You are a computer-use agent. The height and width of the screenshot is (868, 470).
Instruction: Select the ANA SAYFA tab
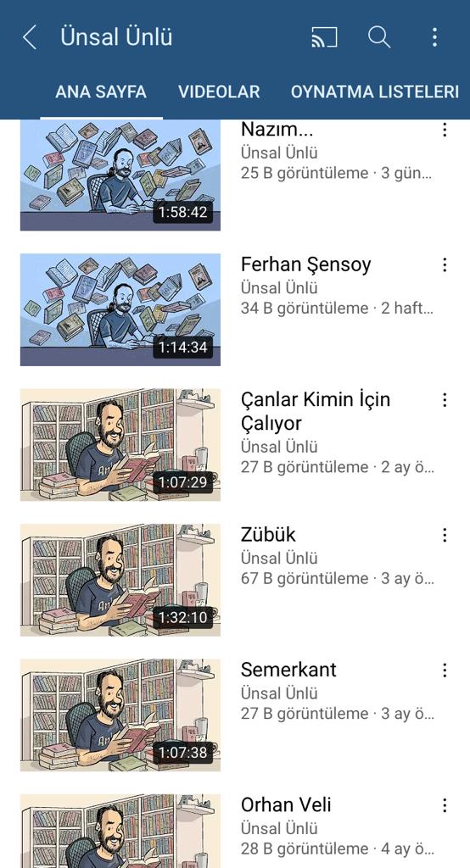[101, 92]
